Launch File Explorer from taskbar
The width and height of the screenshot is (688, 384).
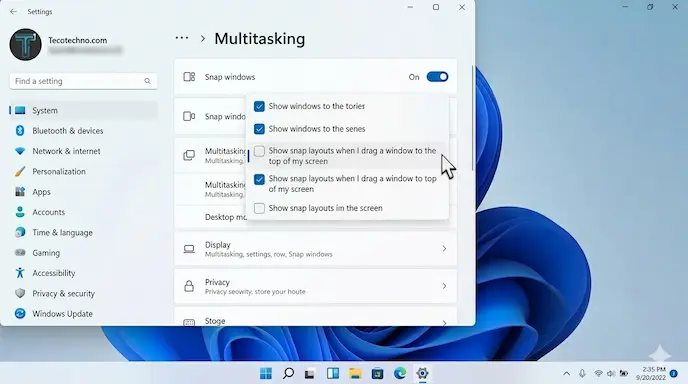355,373
